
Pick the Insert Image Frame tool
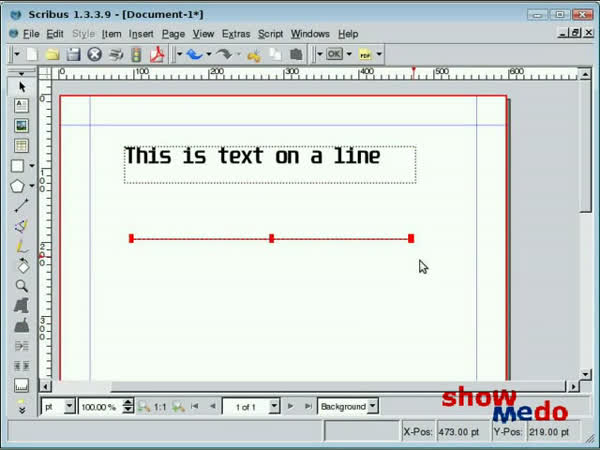pyautogui.click(x=21, y=126)
